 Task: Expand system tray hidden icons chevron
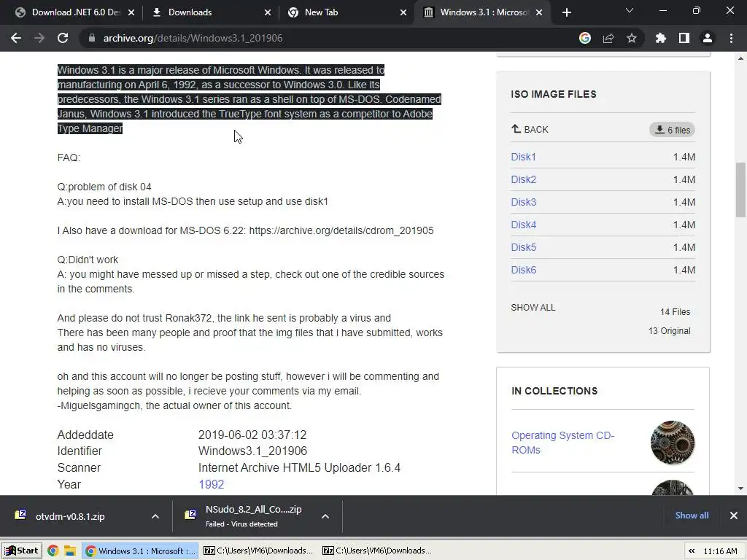(x=692, y=551)
